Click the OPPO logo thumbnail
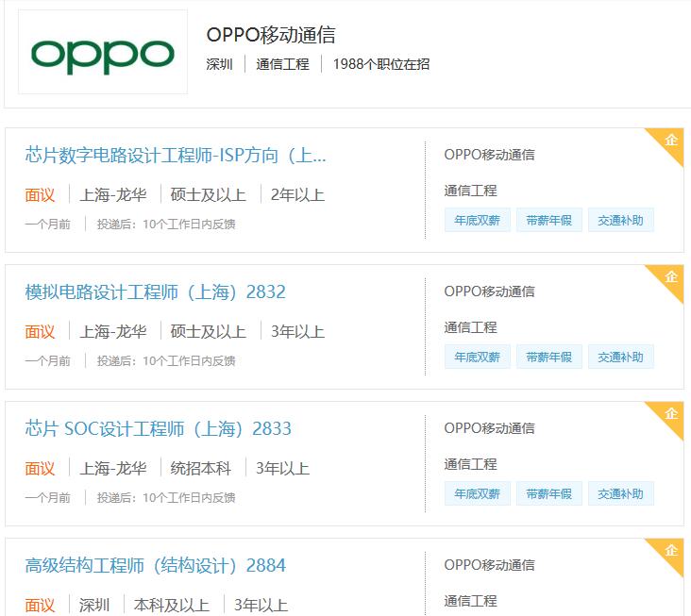 [x=103, y=52]
